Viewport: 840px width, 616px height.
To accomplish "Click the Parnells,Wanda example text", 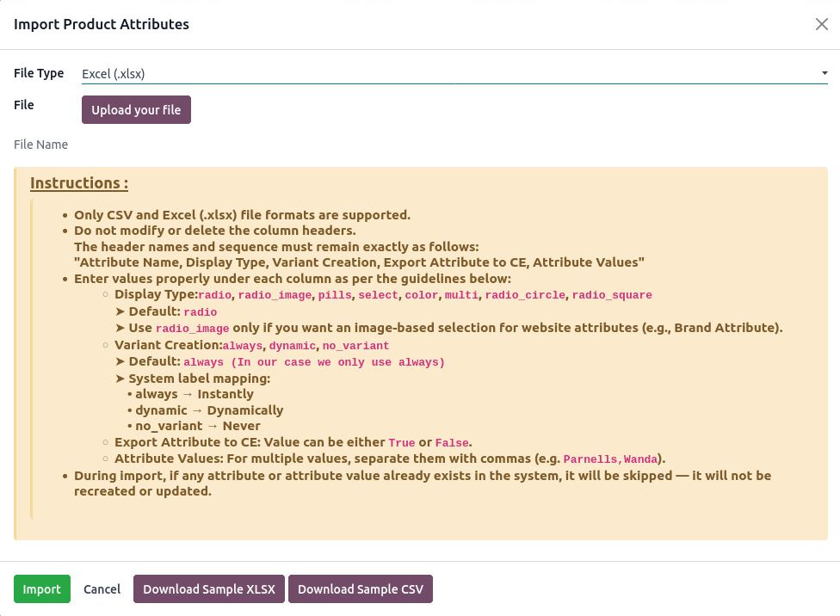I will click(610, 459).
